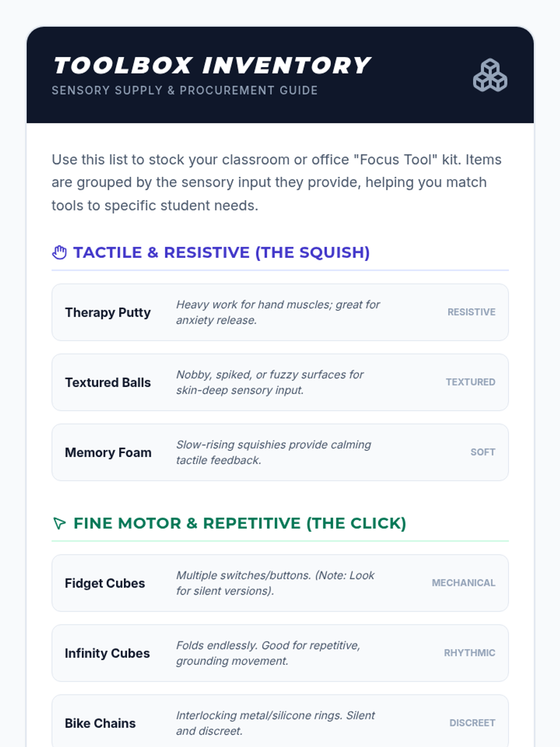Select the Fidget Cubes item name
The height and width of the screenshot is (747, 560).
click(105, 583)
